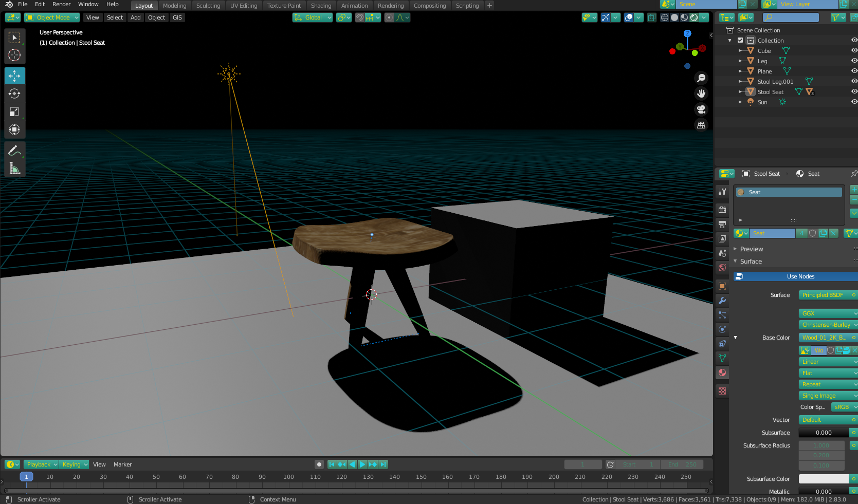Switch to Material Preview shading

(684, 17)
